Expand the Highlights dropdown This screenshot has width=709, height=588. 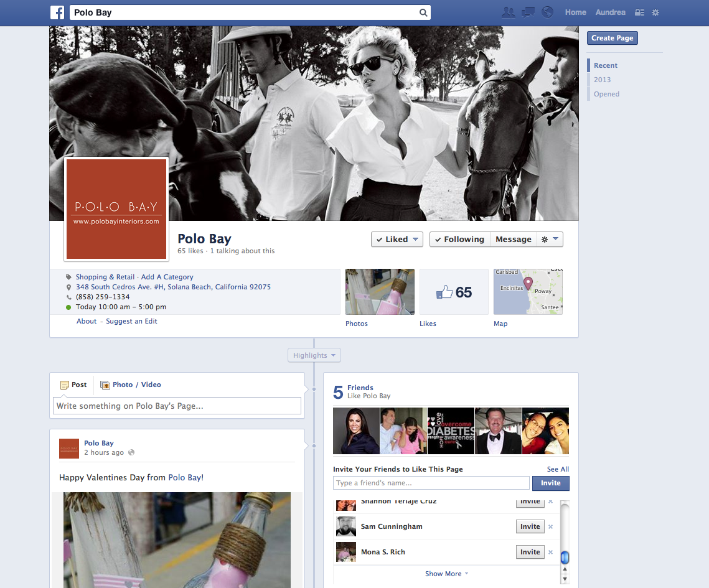[x=314, y=355]
